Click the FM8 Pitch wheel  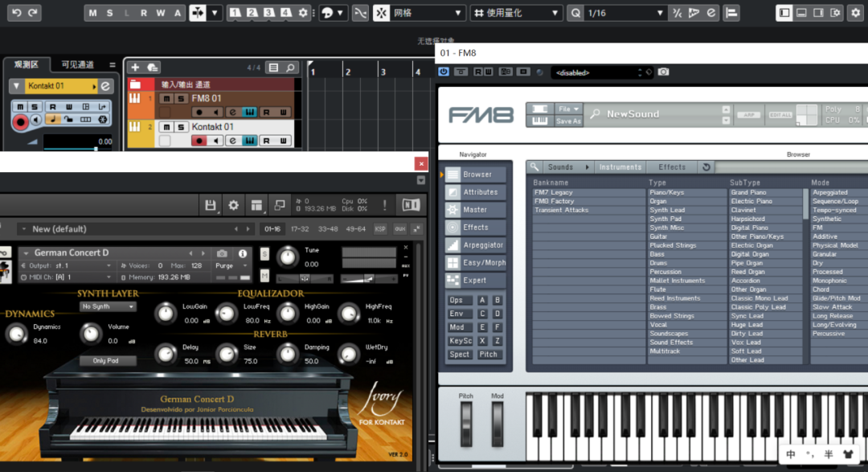pos(466,424)
